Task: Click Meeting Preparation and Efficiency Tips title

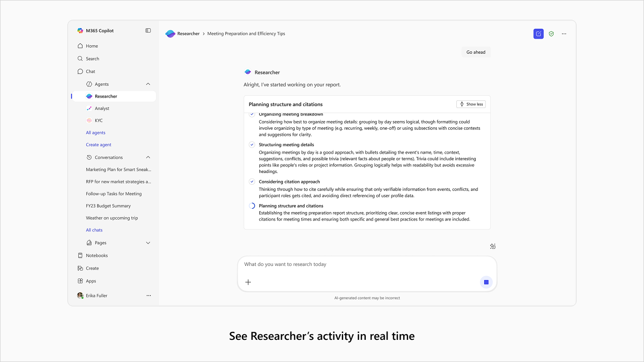Action: tap(246, 34)
